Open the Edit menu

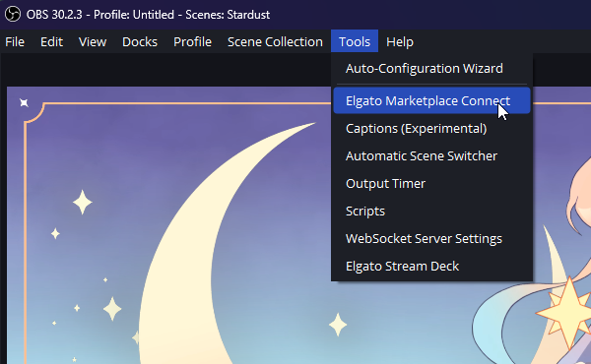[x=51, y=41]
